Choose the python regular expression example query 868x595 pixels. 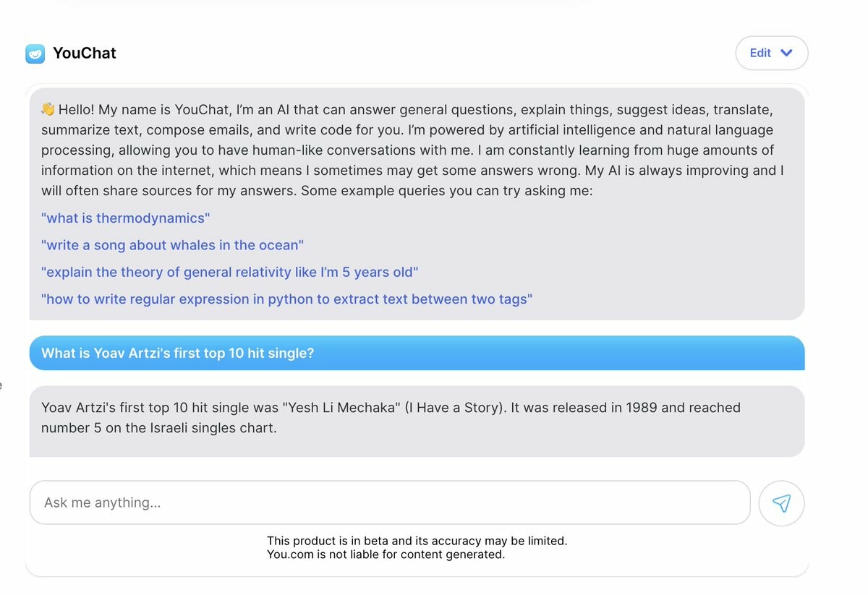click(286, 299)
